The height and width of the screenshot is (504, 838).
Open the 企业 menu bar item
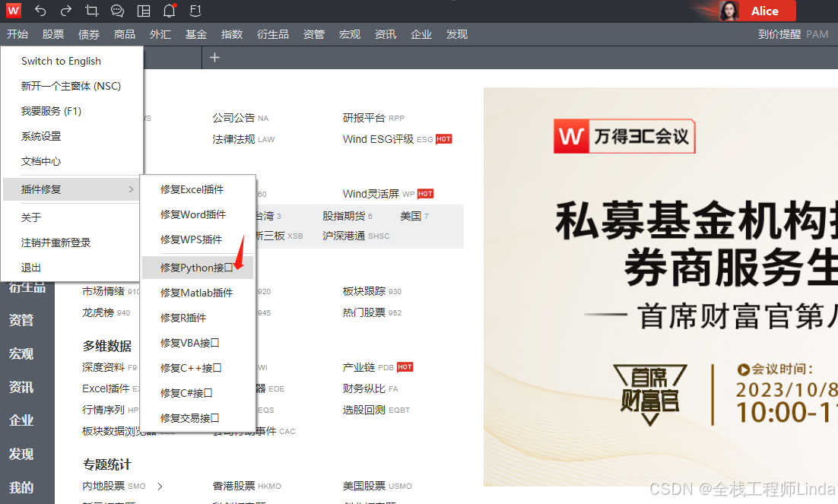[x=421, y=34]
